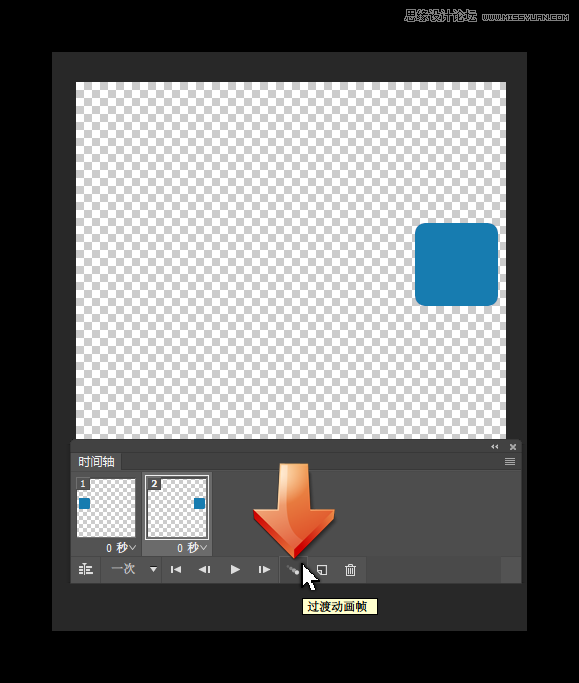This screenshot has height=683, width=579.
Task: Duplicate selected frame icon
Action: (322, 570)
